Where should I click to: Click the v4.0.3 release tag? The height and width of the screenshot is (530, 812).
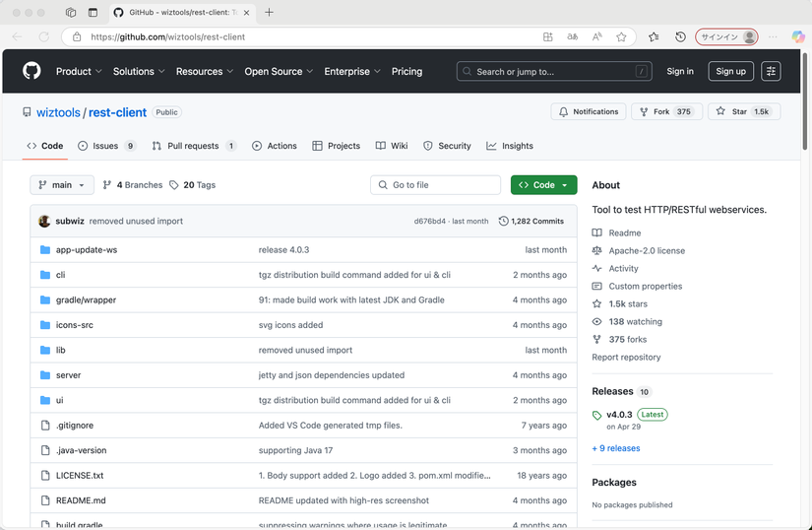tap(619, 415)
